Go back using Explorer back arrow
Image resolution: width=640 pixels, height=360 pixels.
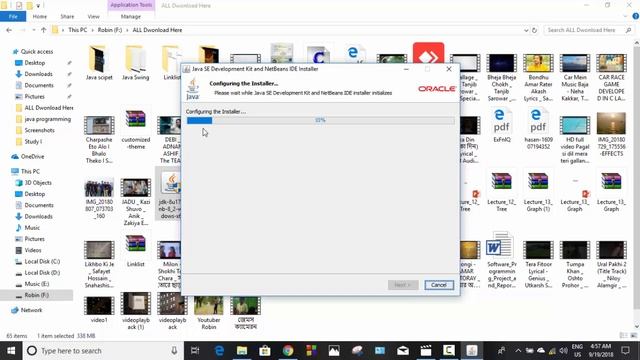click(9, 30)
